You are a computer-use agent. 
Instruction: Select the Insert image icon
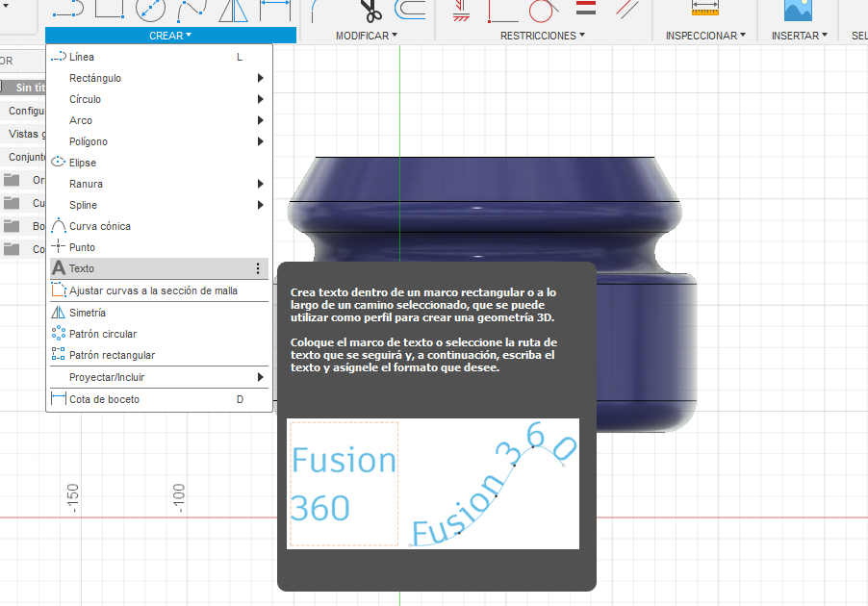point(799,10)
